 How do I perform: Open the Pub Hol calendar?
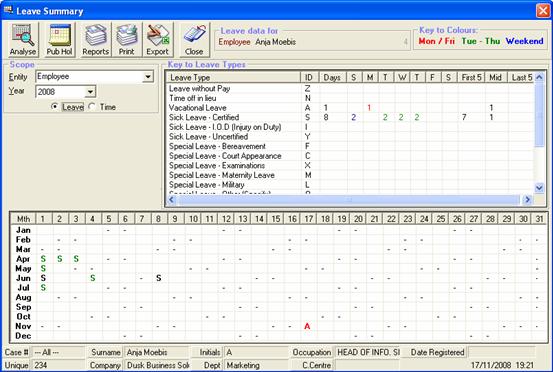tap(60, 39)
